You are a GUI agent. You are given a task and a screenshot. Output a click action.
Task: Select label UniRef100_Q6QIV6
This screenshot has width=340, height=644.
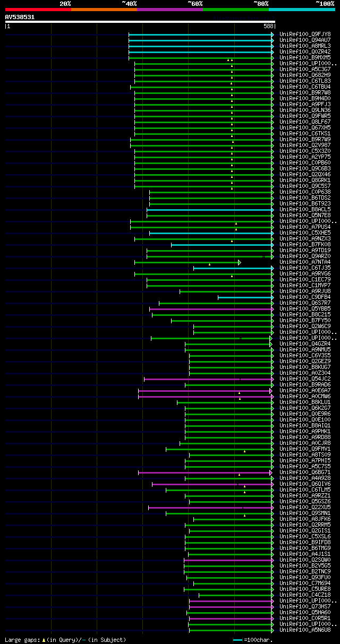(x=305, y=484)
